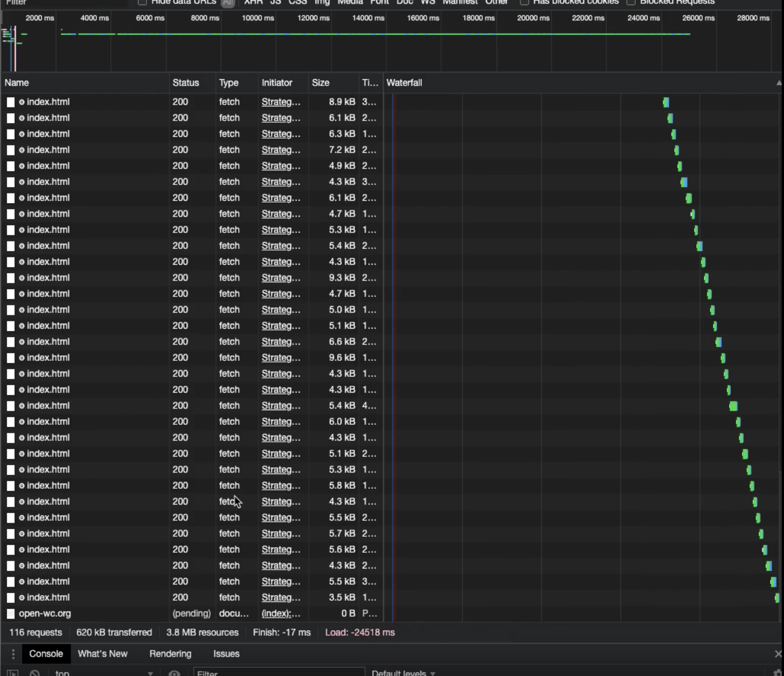Sort requests by the Size column header
784x676 pixels.
point(333,83)
